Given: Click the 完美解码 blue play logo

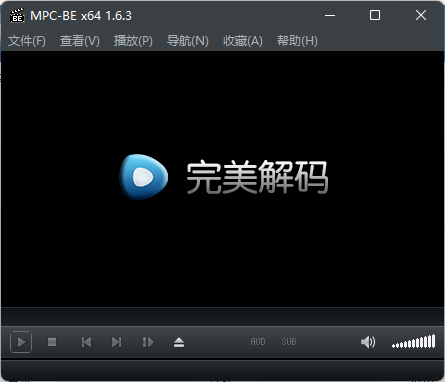Looking at the screenshot, I should tap(144, 176).
